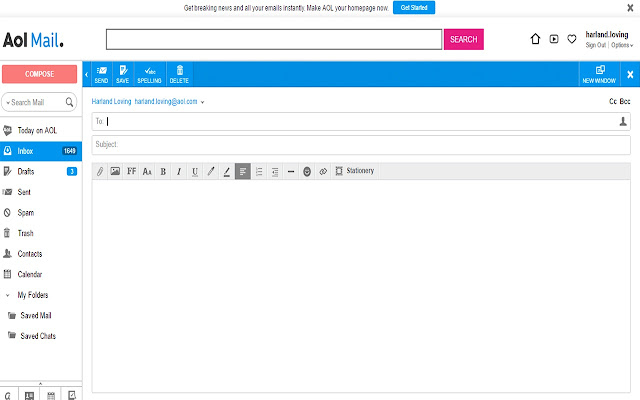640x400 pixels.
Task: Open the calendar icon at sidebar bottom
Action: tap(51, 395)
